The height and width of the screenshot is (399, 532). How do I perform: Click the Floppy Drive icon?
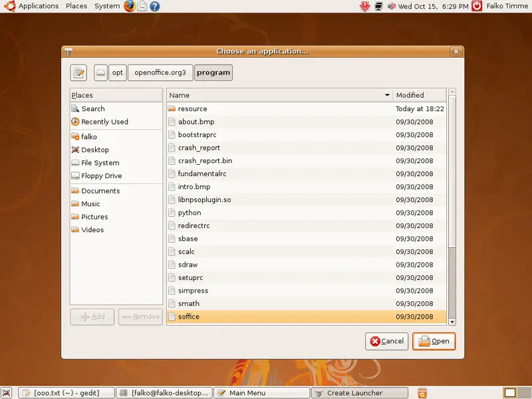pyautogui.click(x=75, y=176)
